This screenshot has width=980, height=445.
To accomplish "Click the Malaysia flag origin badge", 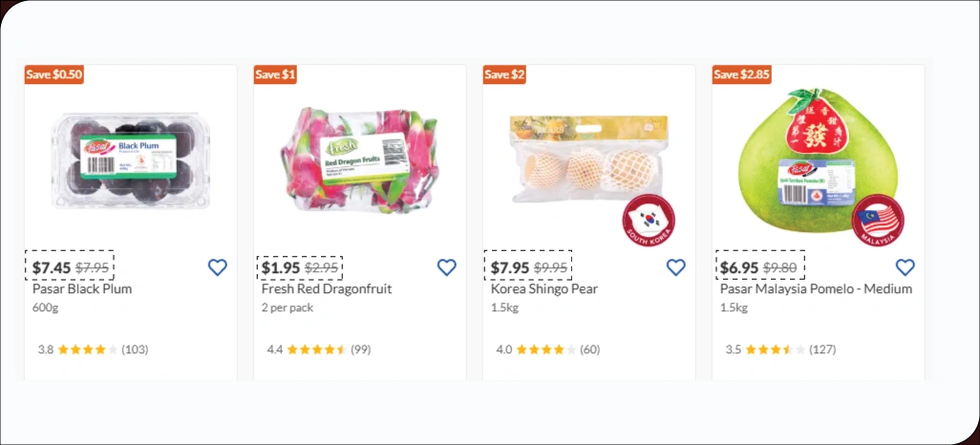I will [878, 221].
